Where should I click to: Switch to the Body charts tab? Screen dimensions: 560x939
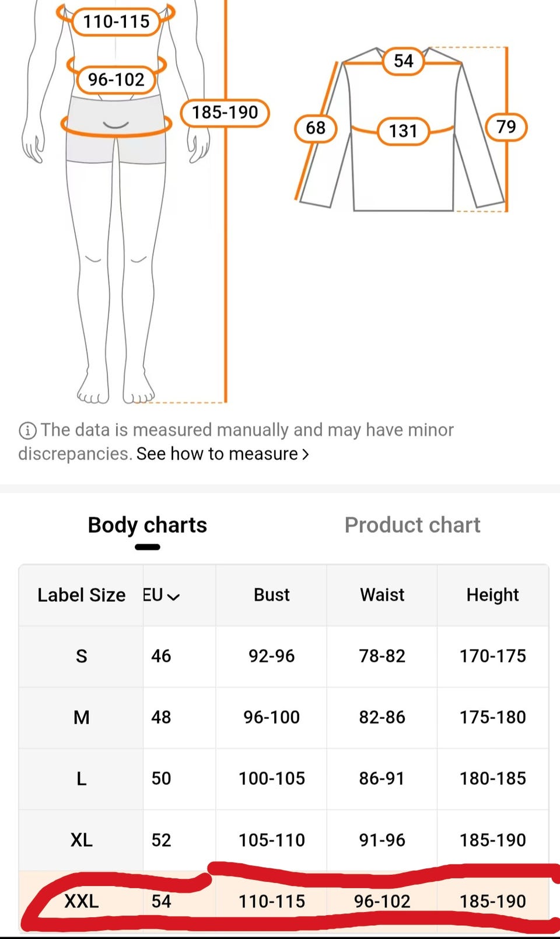(147, 525)
